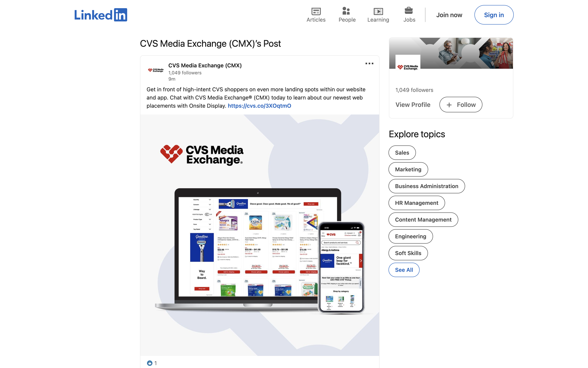The height and width of the screenshot is (368, 588).
Task: Click the '1,049 followers' text under author
Action: point(185,73)
